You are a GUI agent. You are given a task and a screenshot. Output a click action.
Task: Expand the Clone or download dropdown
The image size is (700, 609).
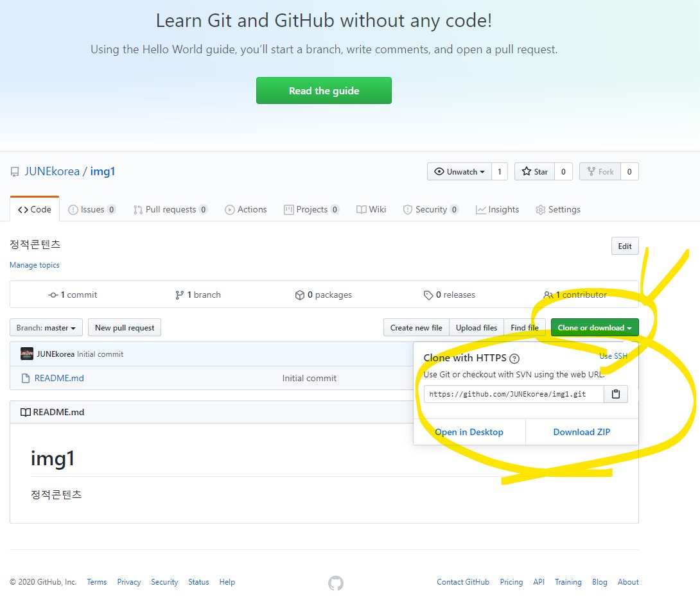595,328
